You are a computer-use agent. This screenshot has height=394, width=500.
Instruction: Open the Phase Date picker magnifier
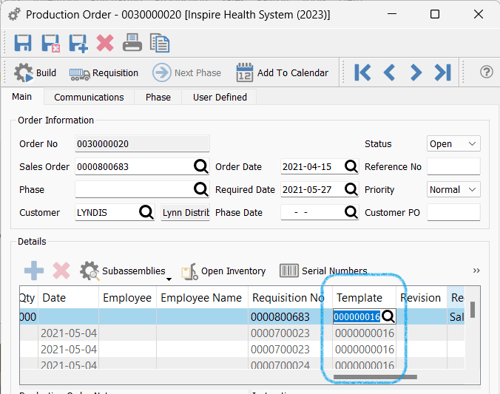(x=351, y=212)
